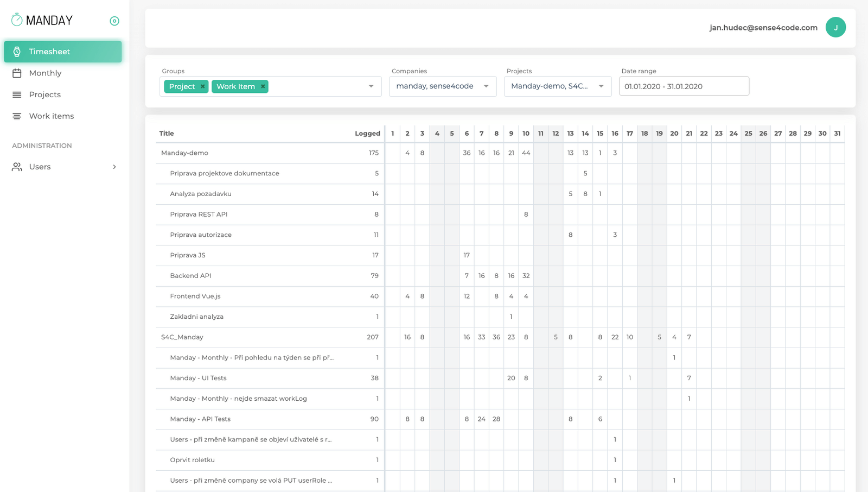Open the Work items page

pyautogui.click(x=52, y=116)
